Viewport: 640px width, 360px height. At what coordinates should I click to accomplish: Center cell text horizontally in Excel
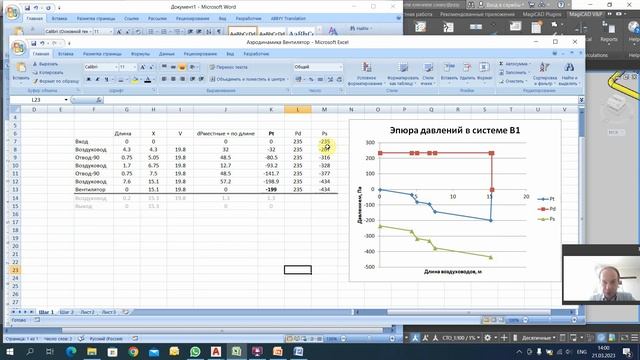173,79
